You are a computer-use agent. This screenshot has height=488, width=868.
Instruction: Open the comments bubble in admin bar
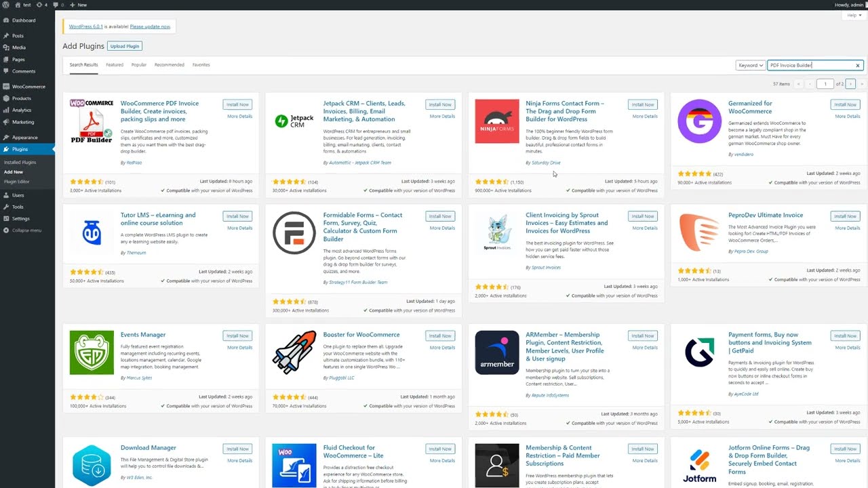(x=58, y=5)
